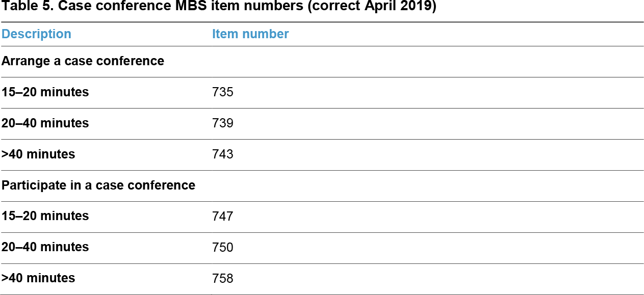Click "20–40 minutes" under Participate in a case conference

(45, 247)
